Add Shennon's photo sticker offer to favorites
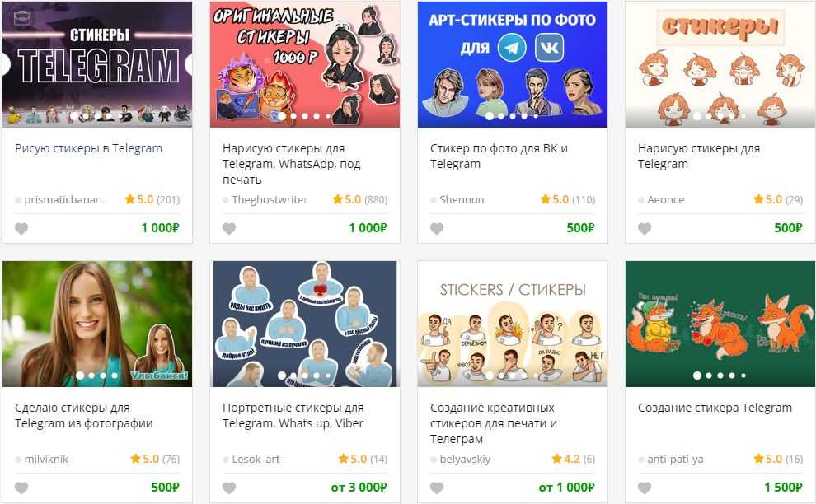Screen dimensions: 816x504 437,228
